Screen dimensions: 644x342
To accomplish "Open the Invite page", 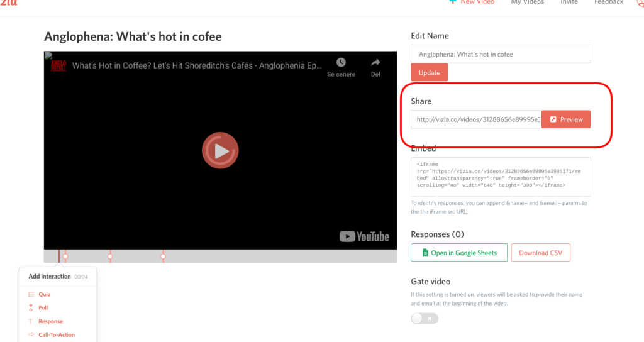I will click(x=569, y=2).
